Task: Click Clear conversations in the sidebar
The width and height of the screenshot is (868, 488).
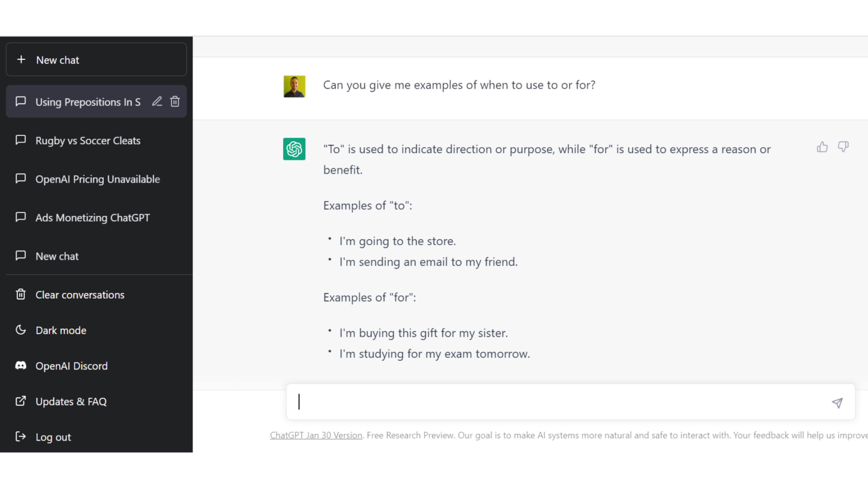Action: (80, 295)
